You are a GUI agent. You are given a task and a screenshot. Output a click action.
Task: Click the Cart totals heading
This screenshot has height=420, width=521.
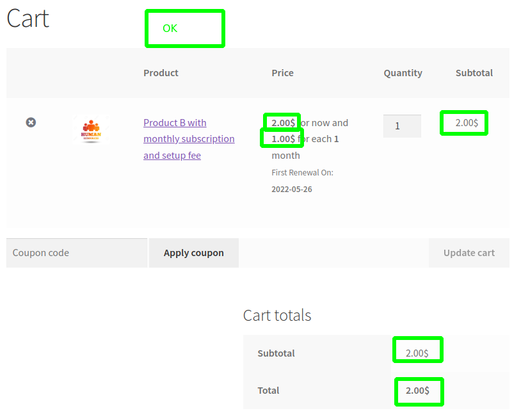277,316
